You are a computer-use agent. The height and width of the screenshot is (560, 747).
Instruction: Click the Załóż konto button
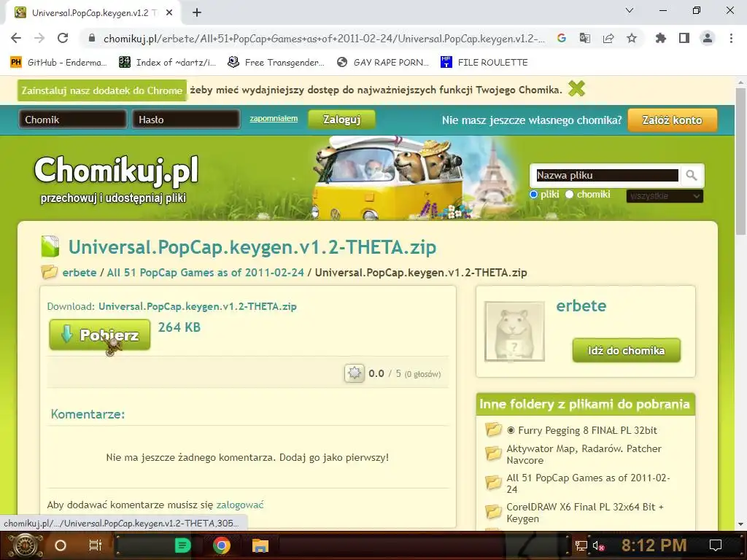[x=672, y=120]
